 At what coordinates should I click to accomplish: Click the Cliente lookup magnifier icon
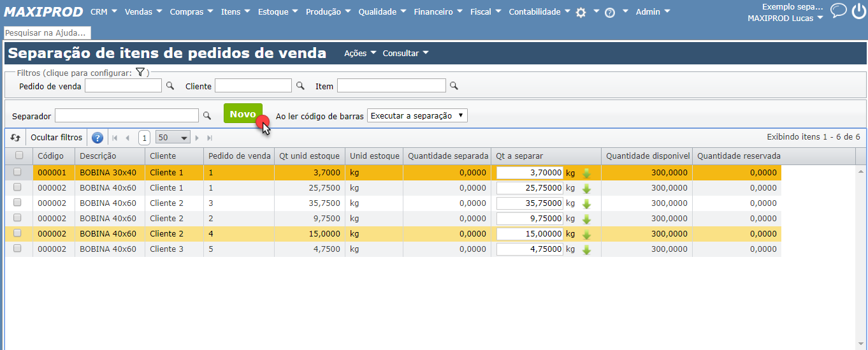[x=300, y=85]
